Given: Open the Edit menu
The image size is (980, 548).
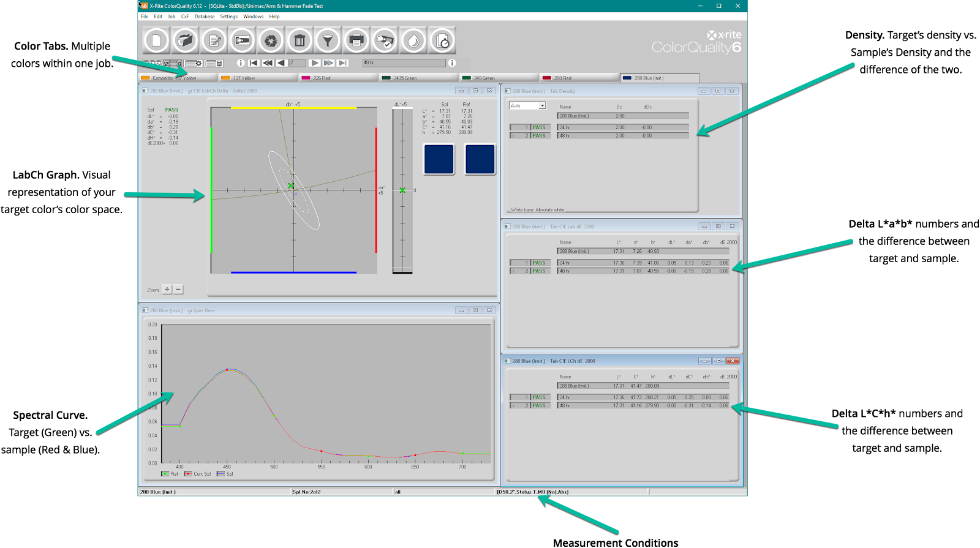Looking at the screenshot, I should pos(158,17).
